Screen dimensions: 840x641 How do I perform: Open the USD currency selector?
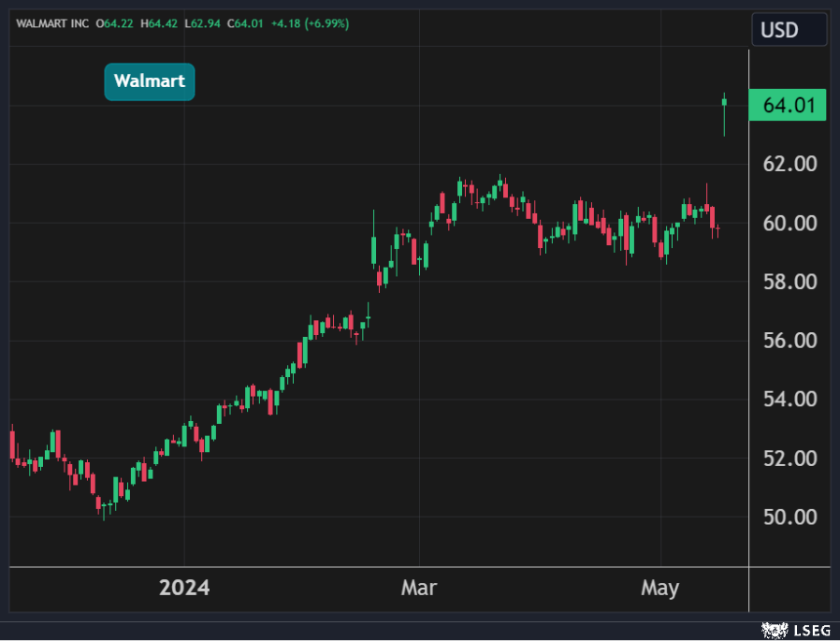coord(789,30)
